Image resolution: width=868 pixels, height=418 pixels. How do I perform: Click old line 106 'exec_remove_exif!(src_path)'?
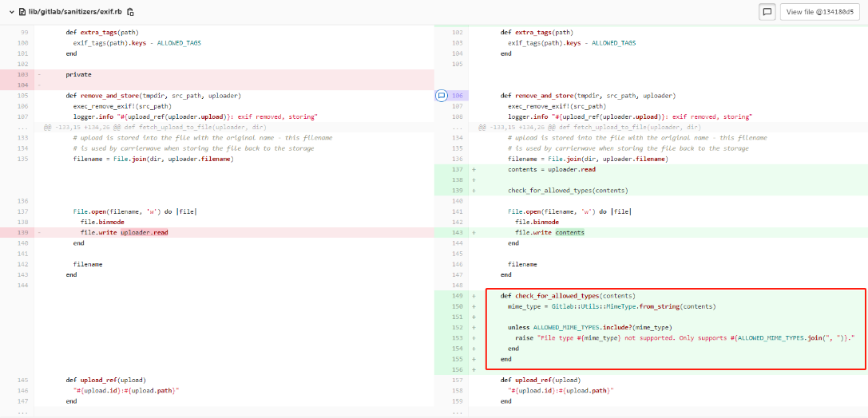pyautogui.click(x=122, y=106)
